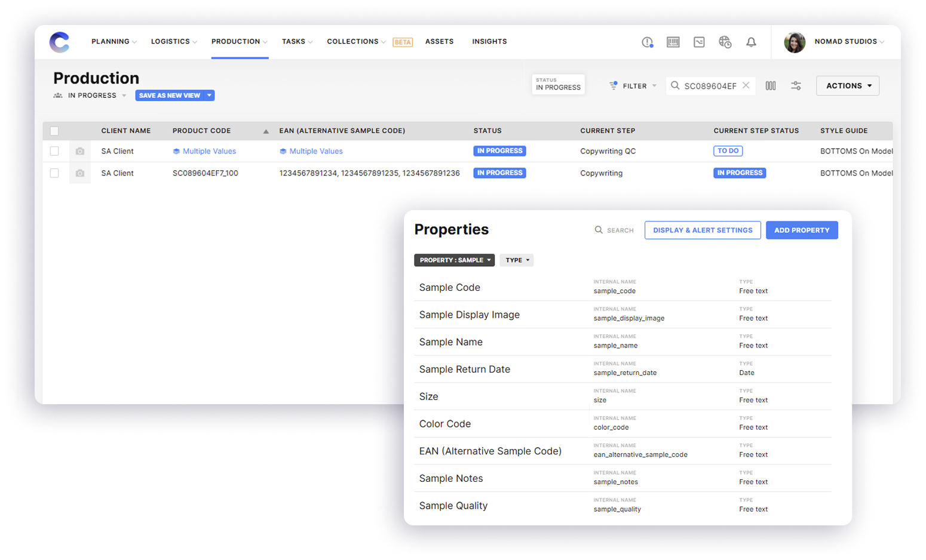Screen dimensions: 926x560
Task: Open the Filter dropdown
Action: click(633, 86)
